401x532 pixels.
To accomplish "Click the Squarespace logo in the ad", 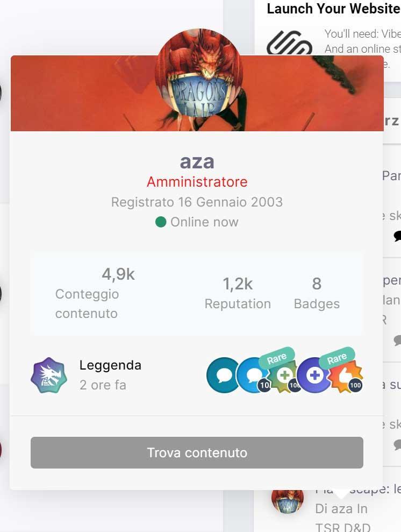I will coord(290,42).
